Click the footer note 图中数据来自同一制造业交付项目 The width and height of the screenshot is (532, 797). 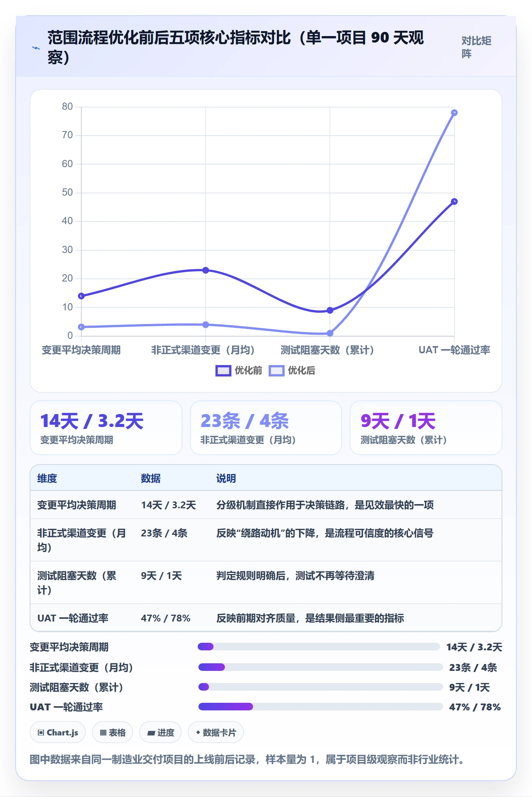(x=247, y=759)
